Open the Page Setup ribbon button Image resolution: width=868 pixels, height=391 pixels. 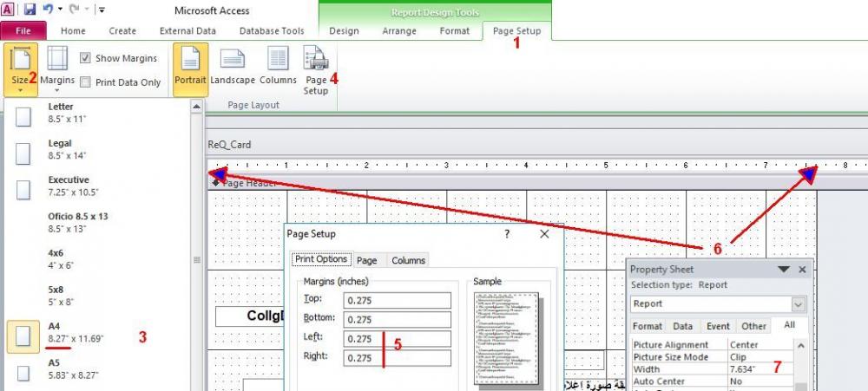pos(316,69)
